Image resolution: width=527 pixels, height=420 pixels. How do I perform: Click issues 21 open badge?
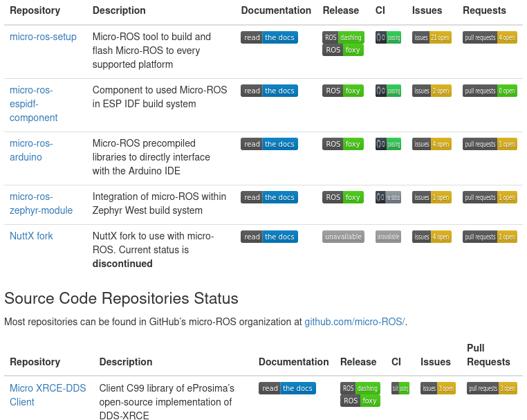[432, 37]
